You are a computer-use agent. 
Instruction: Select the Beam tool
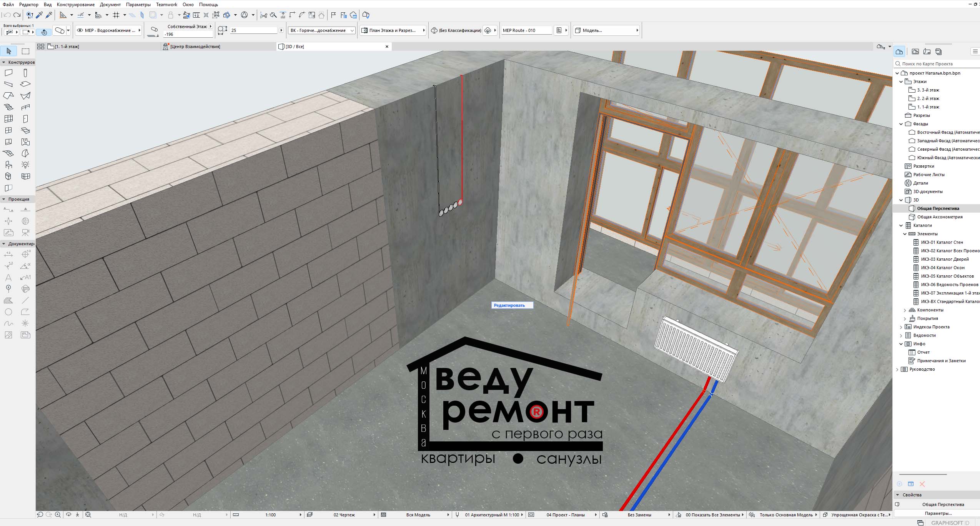click(x=8, y=84)
